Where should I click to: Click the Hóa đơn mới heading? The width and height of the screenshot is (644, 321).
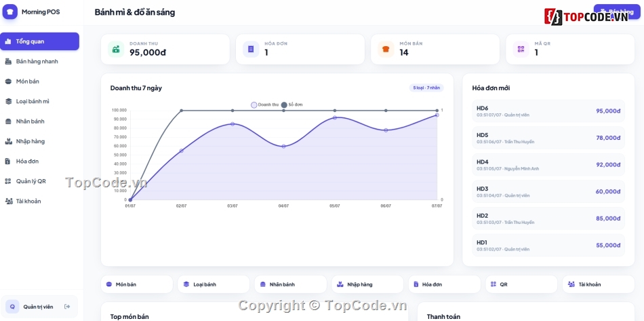491,88
